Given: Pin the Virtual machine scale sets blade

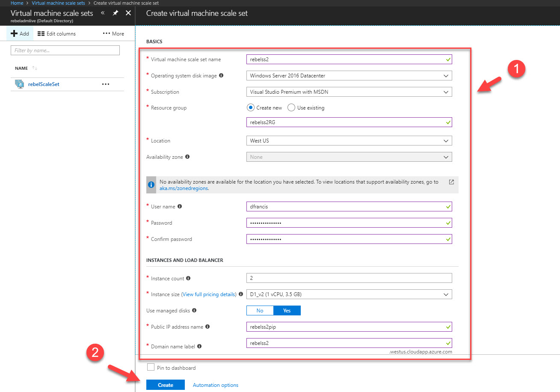Looking at the screenshot, I should pyautogui.click(x=116, y=13).
